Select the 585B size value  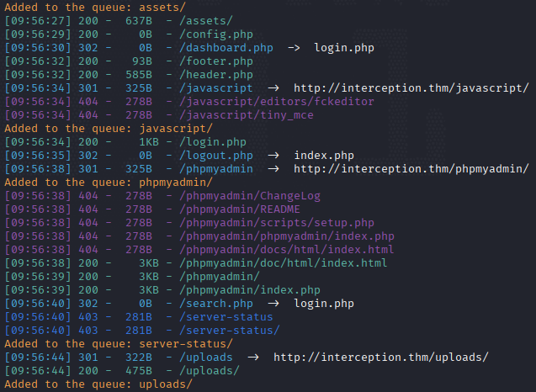[139, 75]
